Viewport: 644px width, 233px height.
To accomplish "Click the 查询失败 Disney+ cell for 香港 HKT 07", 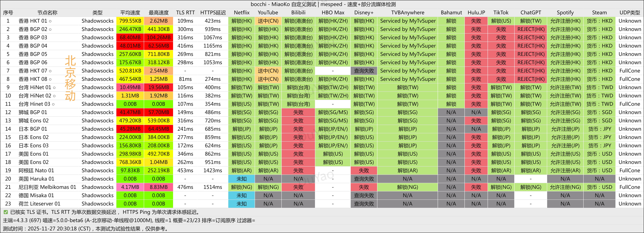I will (364, 71).
